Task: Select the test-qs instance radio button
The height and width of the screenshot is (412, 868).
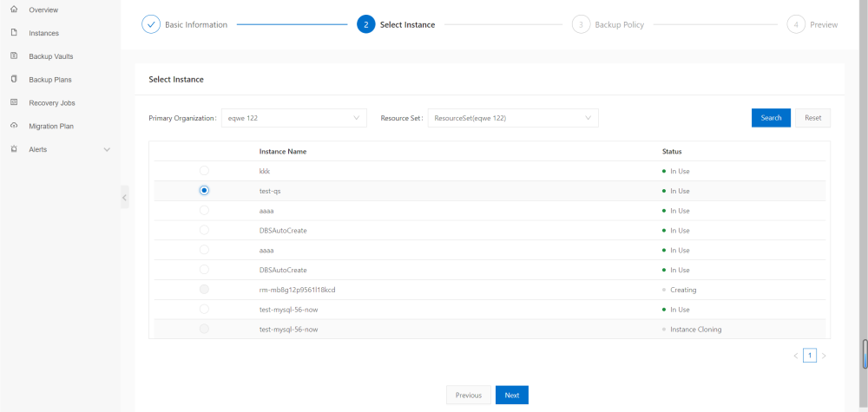Action: [x=204, y=190]
